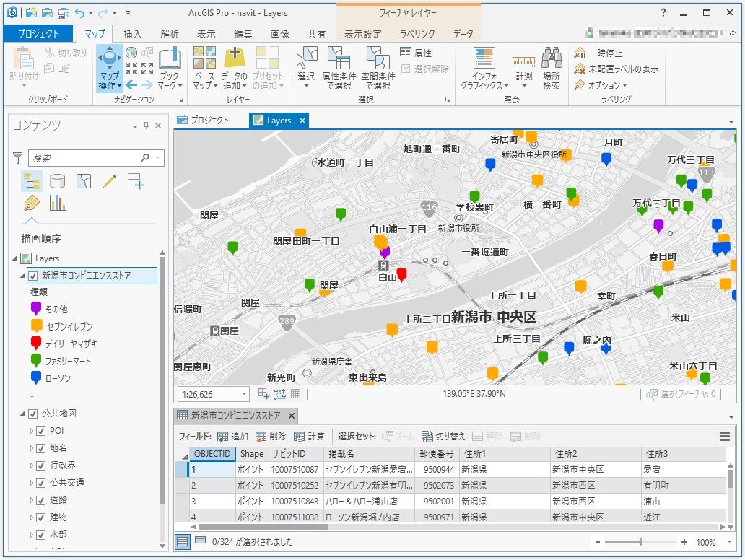Viewport: 745px width, 560px height.
Task: Open the 編集 ribbon tab
Action: (x=243, y=34)
